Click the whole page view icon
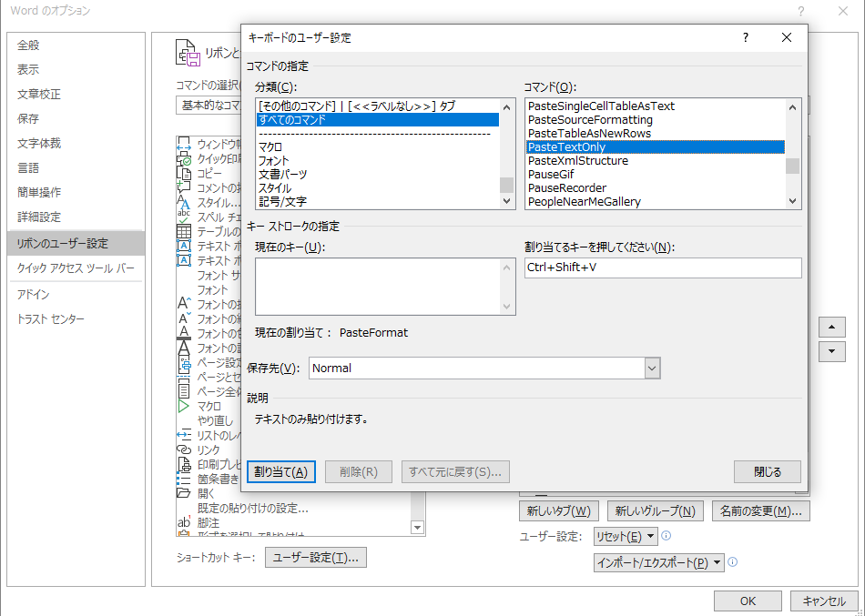The width and height of the screenshot is (865, 616). point(184,391)
